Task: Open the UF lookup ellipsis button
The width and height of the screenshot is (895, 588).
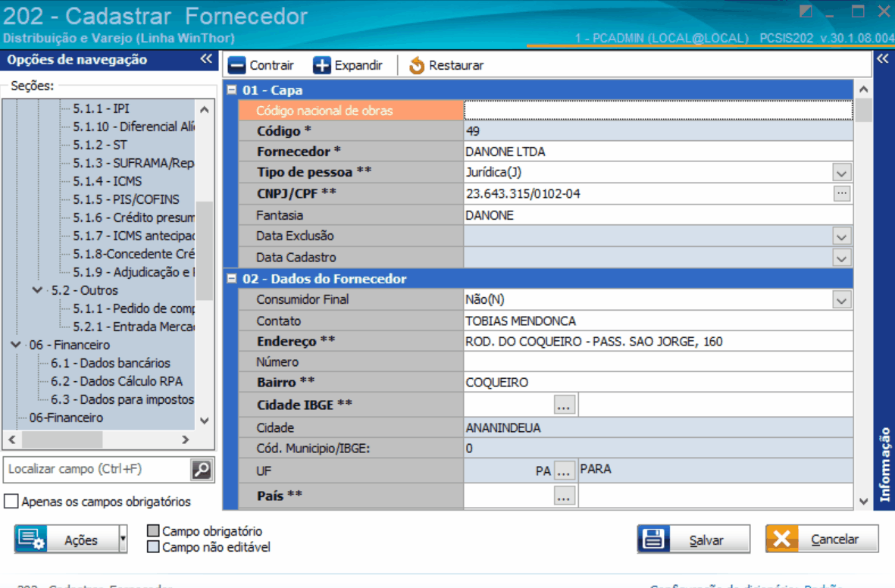Action: [564, 471]
